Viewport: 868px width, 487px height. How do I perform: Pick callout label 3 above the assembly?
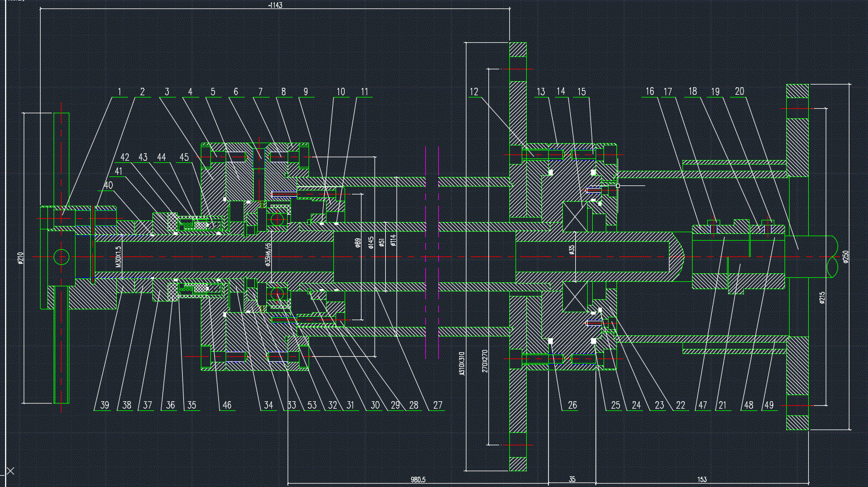(x=167, y=92)
